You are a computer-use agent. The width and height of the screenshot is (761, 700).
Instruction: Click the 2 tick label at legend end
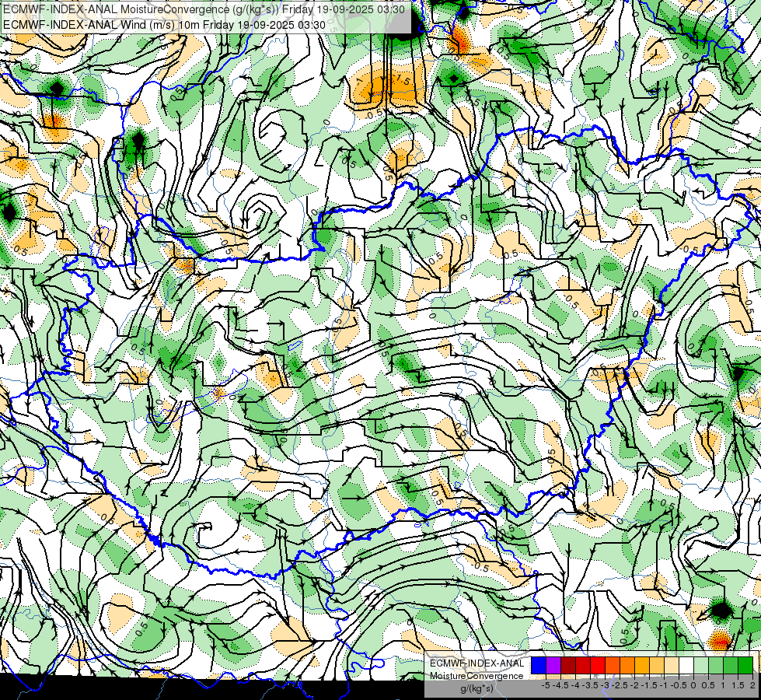click(752, 685)
